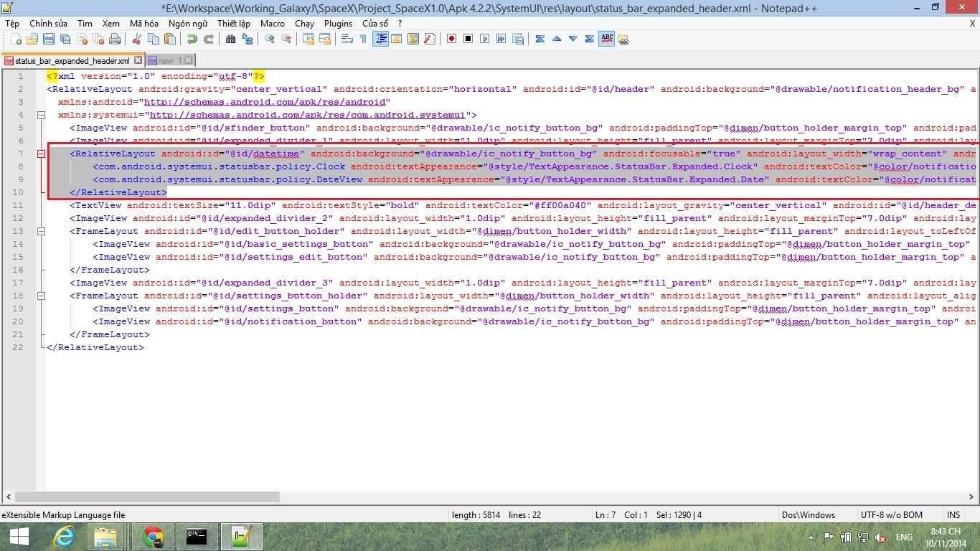Save the recorded macro icon
Image resolution: width=980 pixels, height=551 pixels.
518,39
